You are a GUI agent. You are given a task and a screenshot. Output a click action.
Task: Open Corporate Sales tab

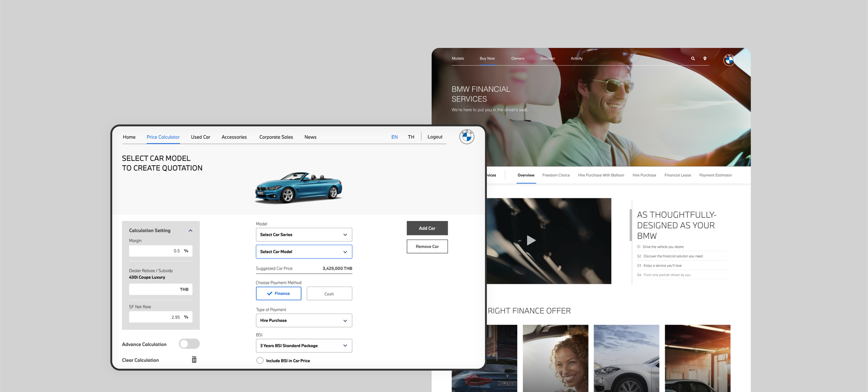pos(276,137)
